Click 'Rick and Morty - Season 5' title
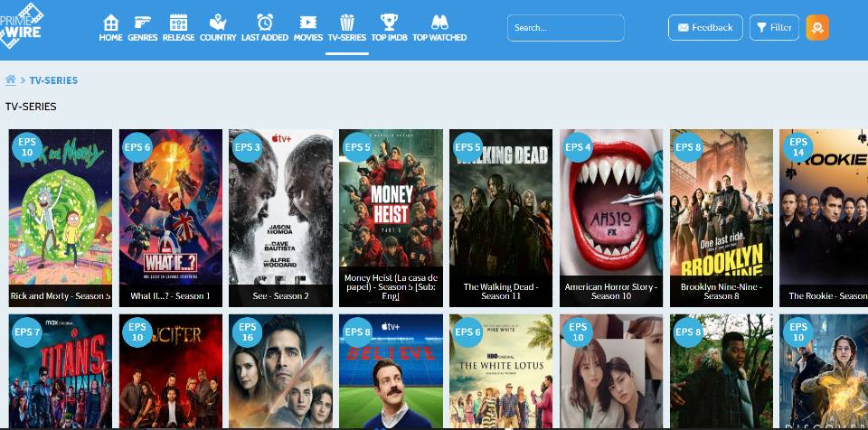 pyautogui.click(x=61, y=296)
